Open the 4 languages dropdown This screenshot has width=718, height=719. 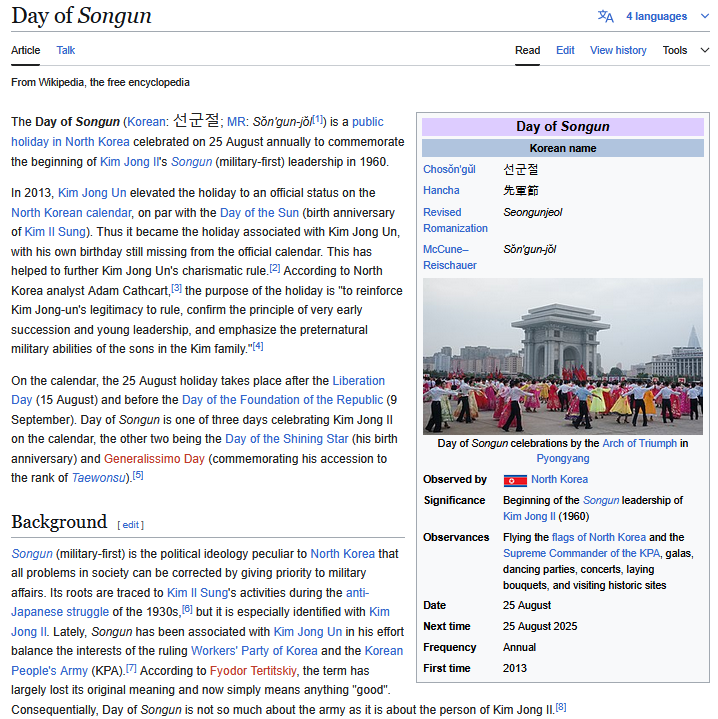[656, 17]
